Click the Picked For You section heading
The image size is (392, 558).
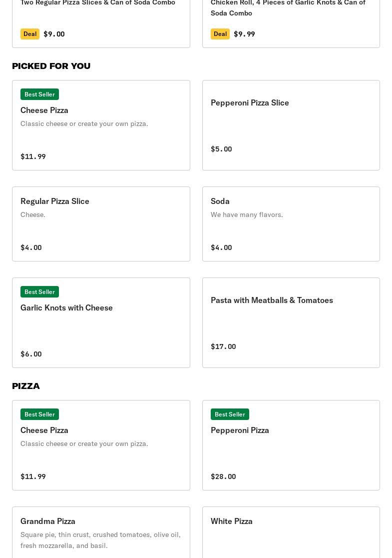(51, 66)
